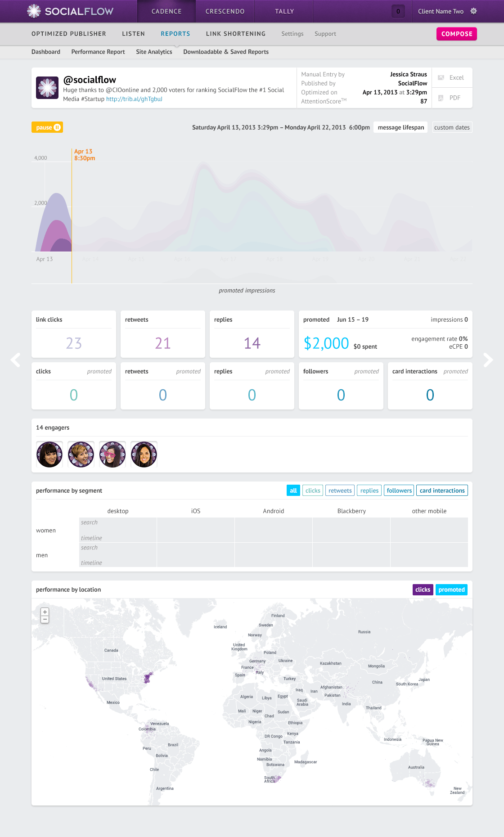This screenshot has height=837, width=504.
Task: Click the Compose button
Action: click(x=457, y=34)
